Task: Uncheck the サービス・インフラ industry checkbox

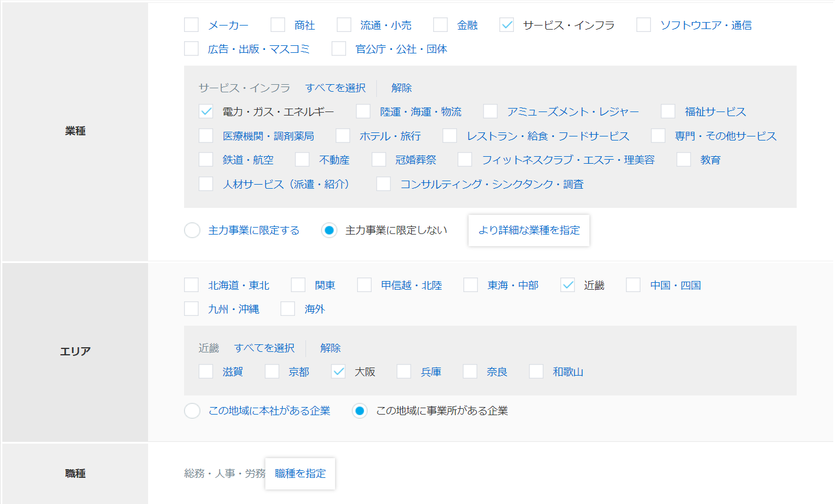Action: coord(506,24)
